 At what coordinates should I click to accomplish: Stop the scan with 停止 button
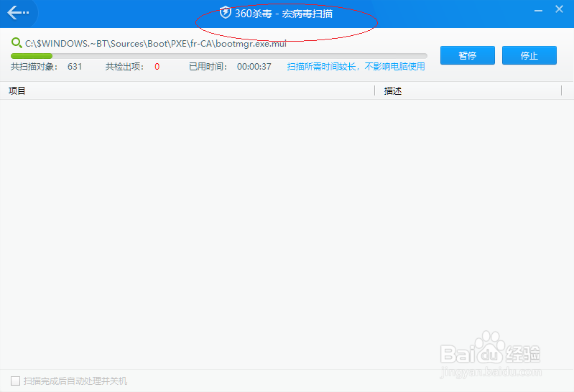[x=529, y=55]
